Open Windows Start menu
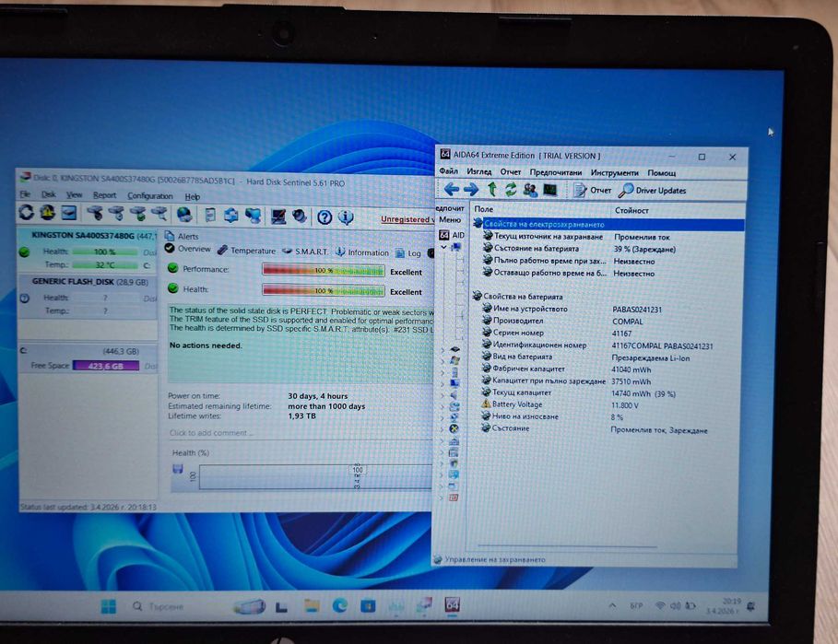 109,606
